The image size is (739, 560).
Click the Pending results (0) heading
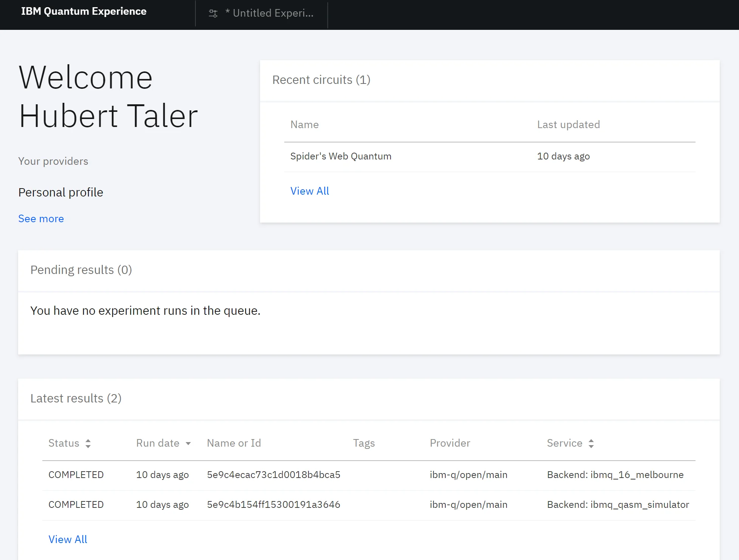point(81,270)
